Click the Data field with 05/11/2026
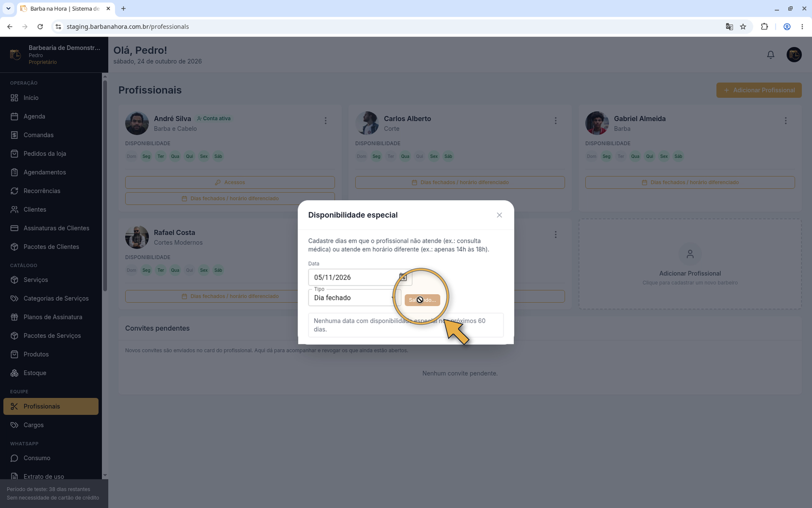This screenshot has height=508, width=812. 360,277
